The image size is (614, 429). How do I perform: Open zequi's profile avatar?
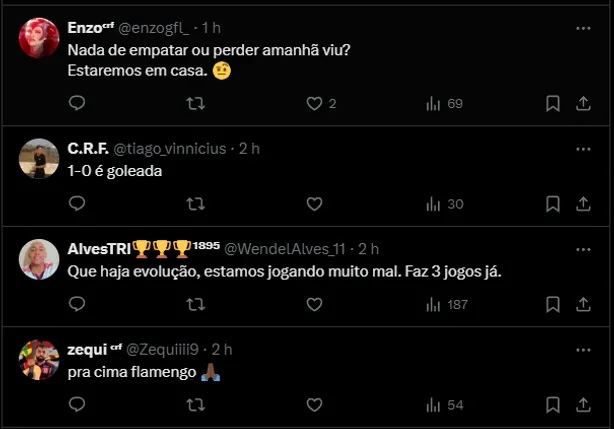pyautogui.click(x=39, y=359)
